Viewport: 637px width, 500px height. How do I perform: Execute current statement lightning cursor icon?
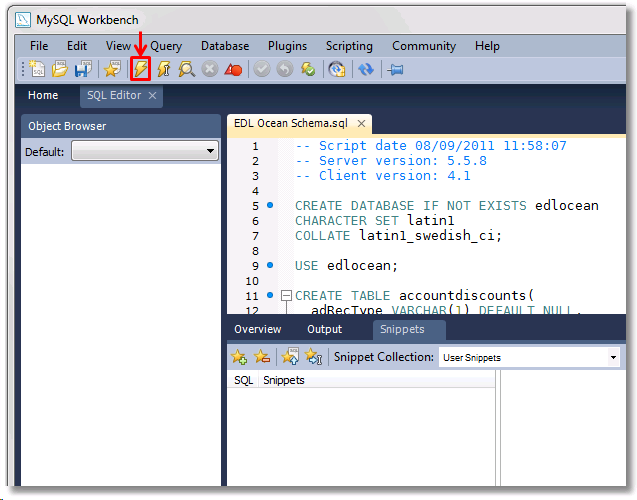point(164,69)
